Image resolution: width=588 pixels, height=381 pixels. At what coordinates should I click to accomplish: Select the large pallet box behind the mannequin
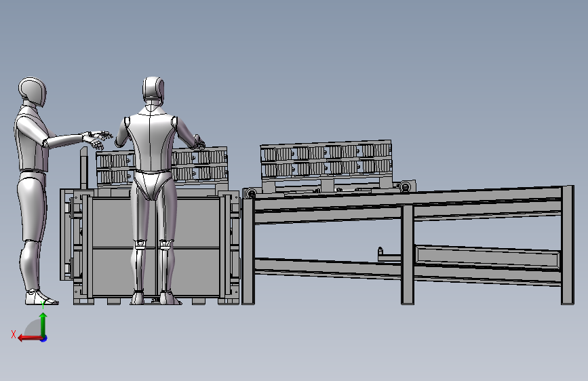155,246
